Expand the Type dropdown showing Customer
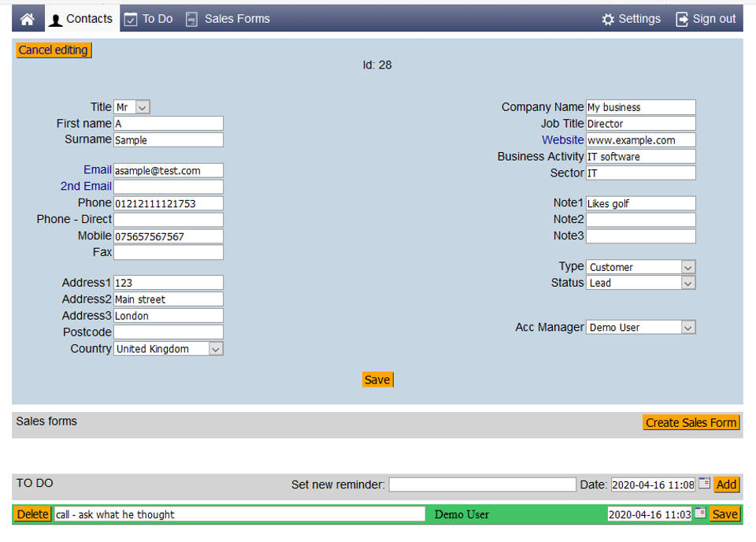 [640, 267]
